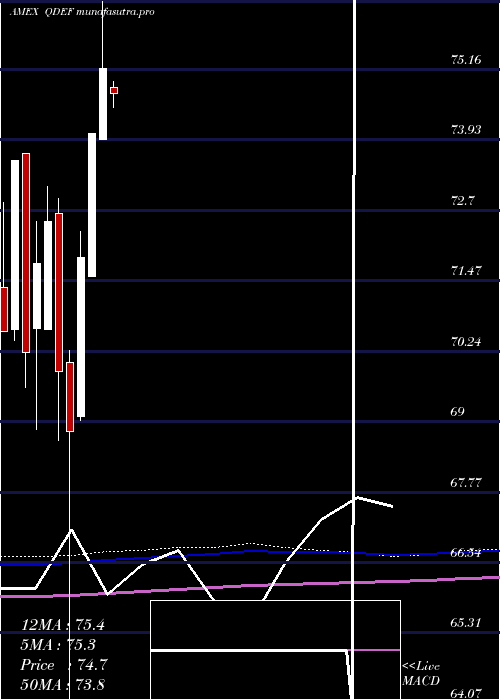This screenshot has width=500, height=700.
Task: Click the 72.7 price axis label
Action: [x=462, y=200]
